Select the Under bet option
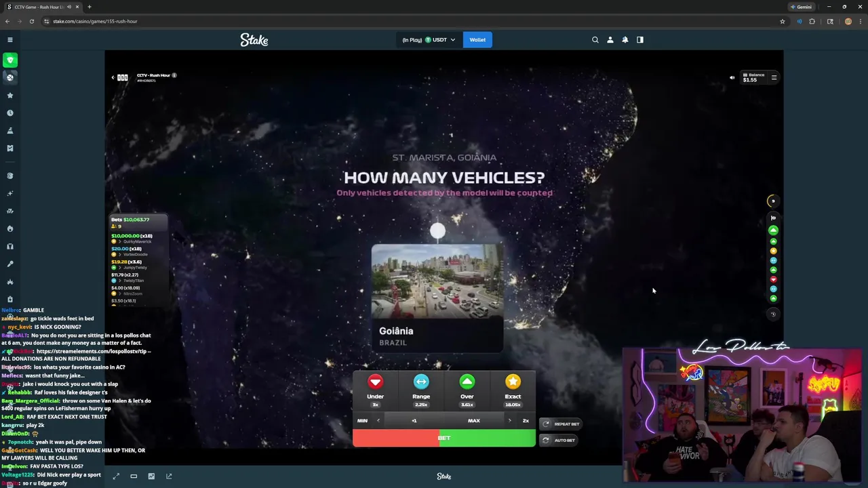 375,390
